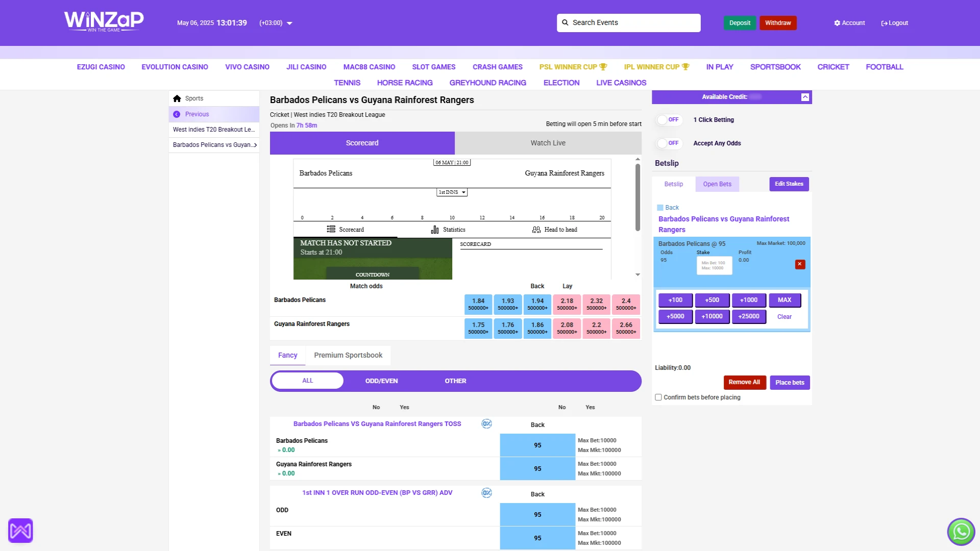Screen dimensions: 980x551
Task: Open the WhatsApp chat icon
Action: [961, 531]
